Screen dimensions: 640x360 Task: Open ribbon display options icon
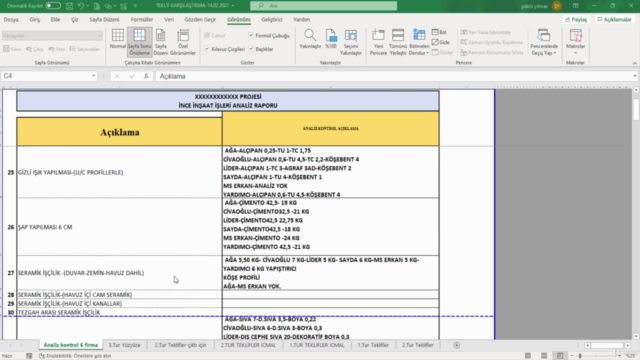tap(576, 6)
